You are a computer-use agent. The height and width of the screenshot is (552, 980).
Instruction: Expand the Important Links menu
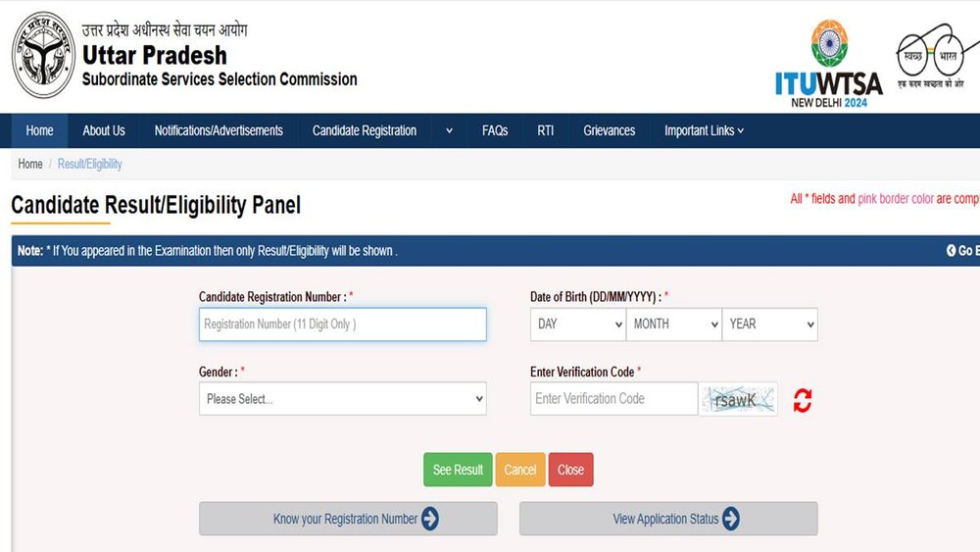point(704,130)
